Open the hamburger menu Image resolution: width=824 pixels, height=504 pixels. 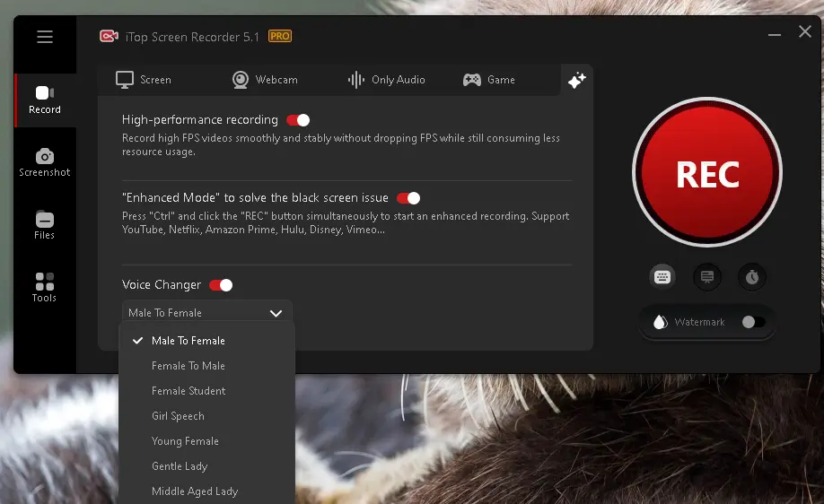[x=45, y=37]
